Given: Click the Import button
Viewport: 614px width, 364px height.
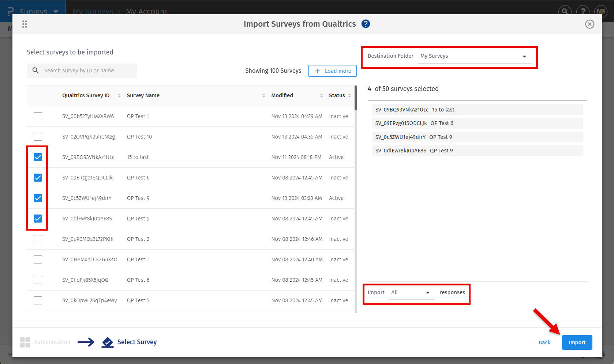Looking at the screenshot, I should pyautogui.click(x=577, y=342).
